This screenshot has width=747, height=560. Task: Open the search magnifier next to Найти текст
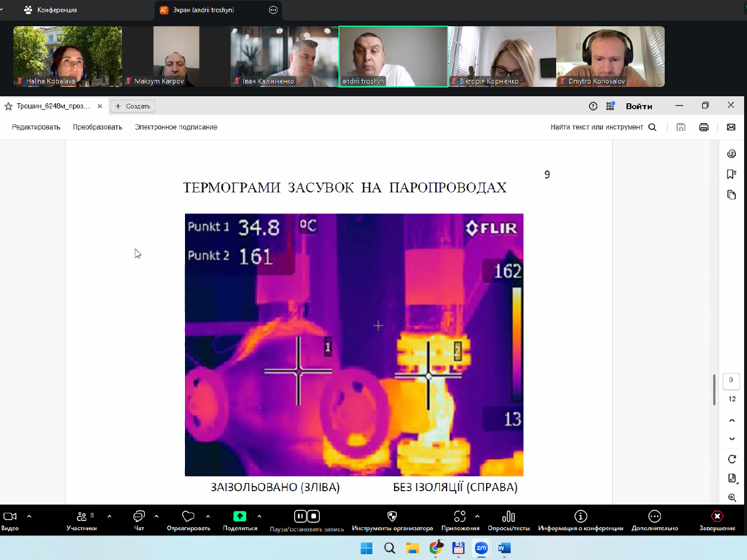[x=652, y=127]
